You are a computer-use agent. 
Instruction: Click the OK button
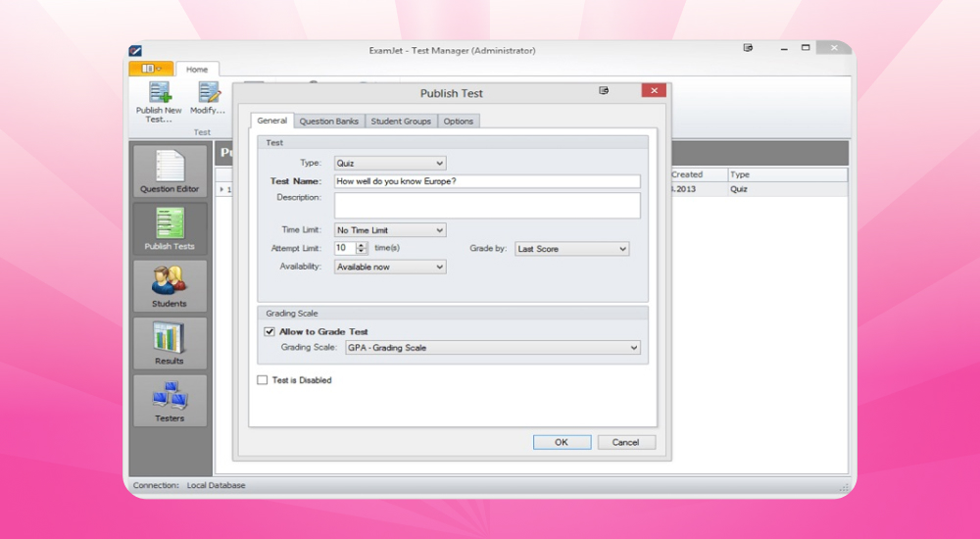pyautogui.click(x=562, y=442)
